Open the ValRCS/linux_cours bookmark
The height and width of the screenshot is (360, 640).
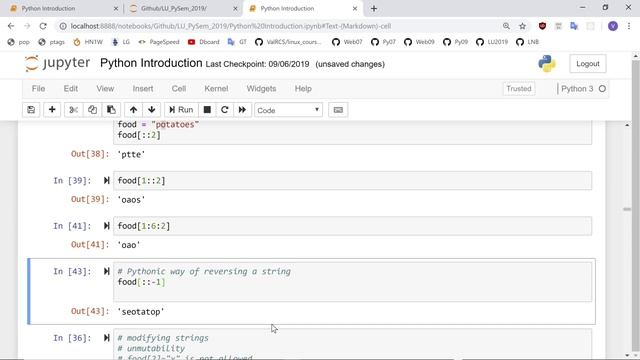tap(288, 42)
